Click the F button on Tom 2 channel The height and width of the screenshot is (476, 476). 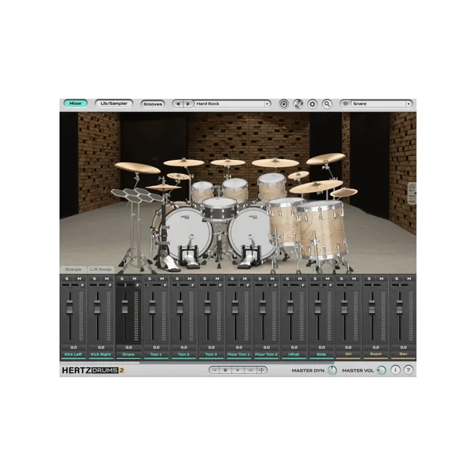pos(192,286)
